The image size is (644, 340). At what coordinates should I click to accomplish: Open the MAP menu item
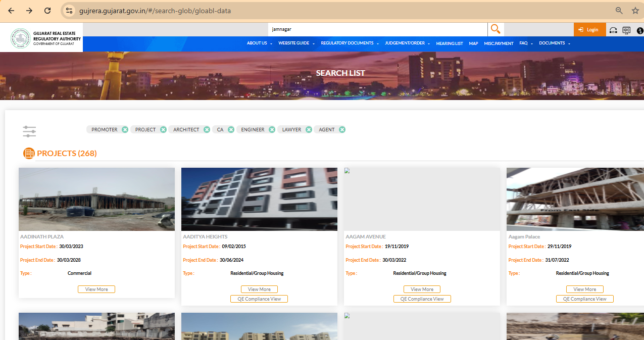[473, 43]
